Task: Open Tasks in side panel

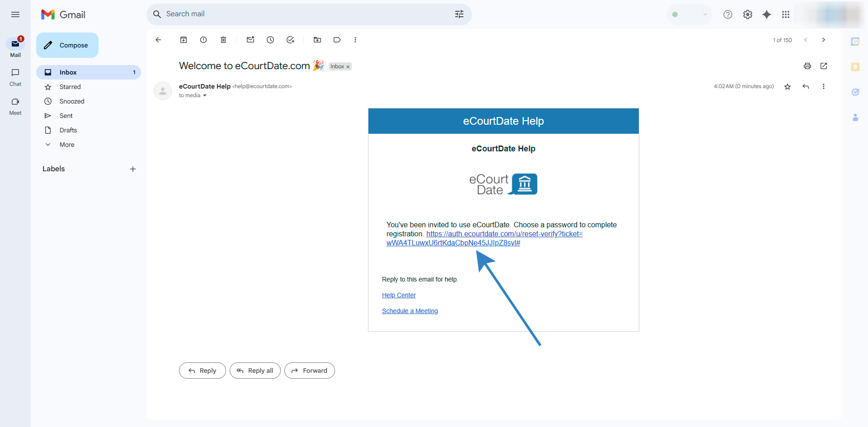Action: 855,92
